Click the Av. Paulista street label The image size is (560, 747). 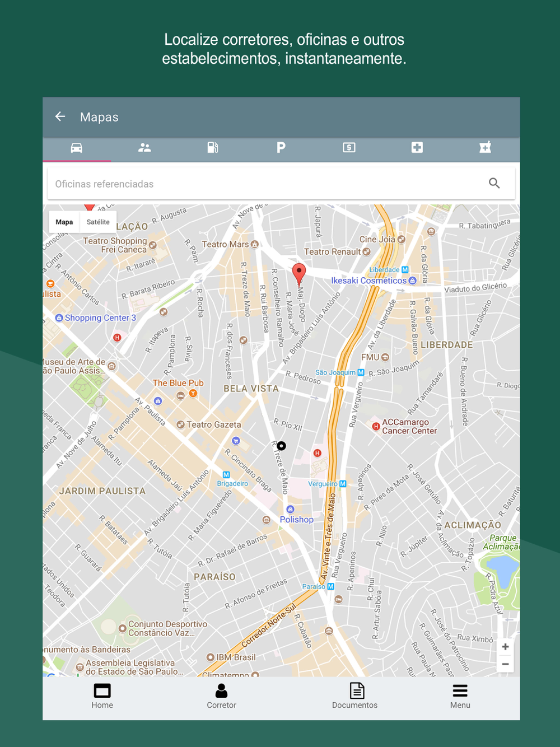(x=150, y=411)
